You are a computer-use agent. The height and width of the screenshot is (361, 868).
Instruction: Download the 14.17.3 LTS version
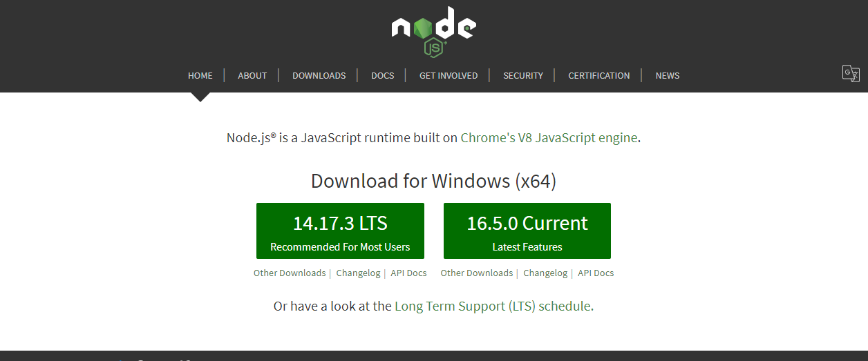click(x=340, y=231)
